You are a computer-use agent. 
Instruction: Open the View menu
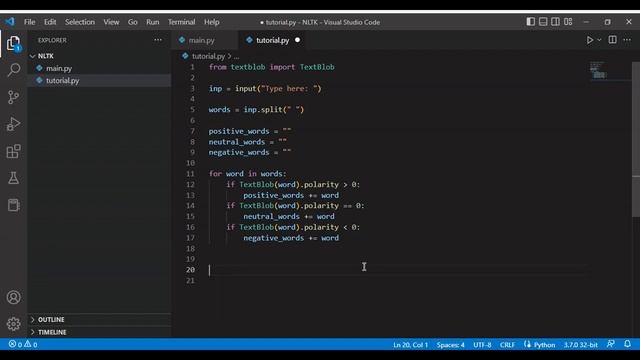click(x=111, y=22)
